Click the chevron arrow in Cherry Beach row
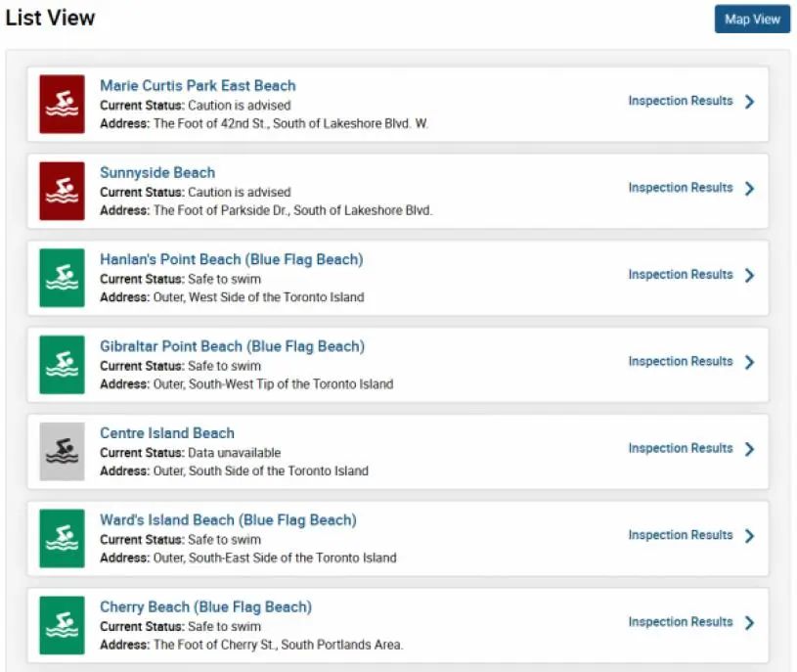Screen dimensions: 797x672 pos(749,623)
